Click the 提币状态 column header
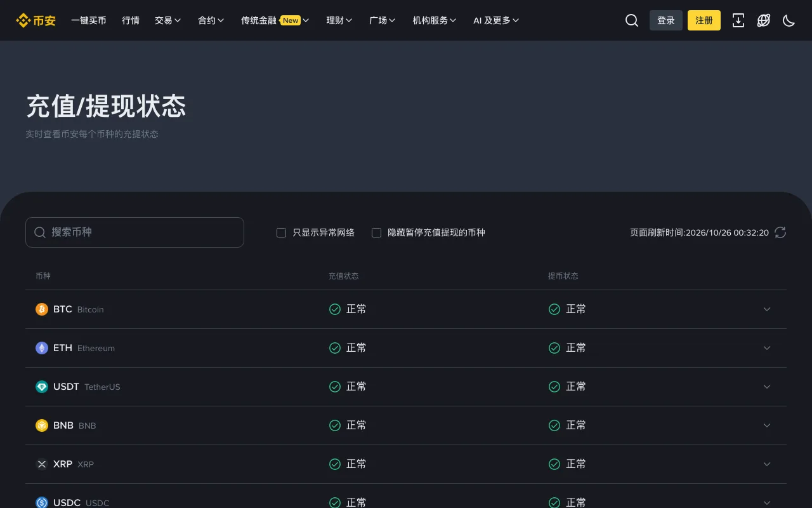 pos(563,276)
